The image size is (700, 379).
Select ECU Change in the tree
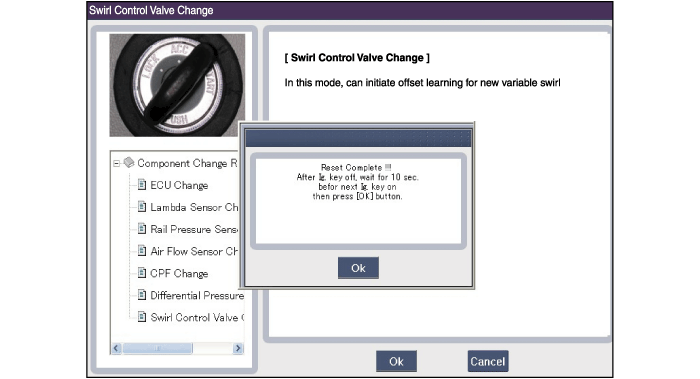point(179,185)
